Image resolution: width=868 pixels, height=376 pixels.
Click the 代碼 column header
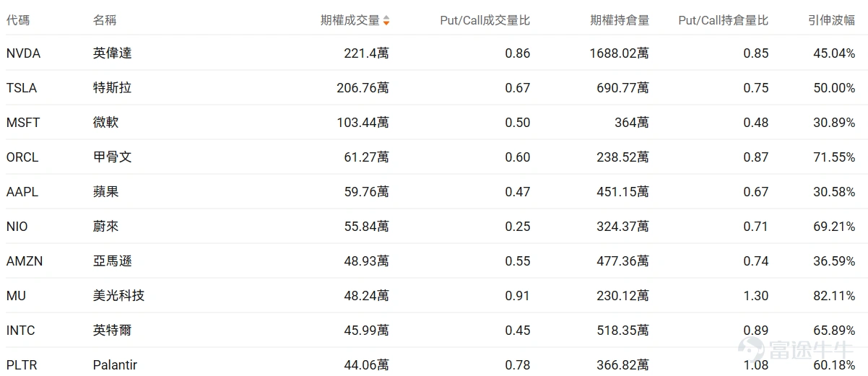(18, 20)
